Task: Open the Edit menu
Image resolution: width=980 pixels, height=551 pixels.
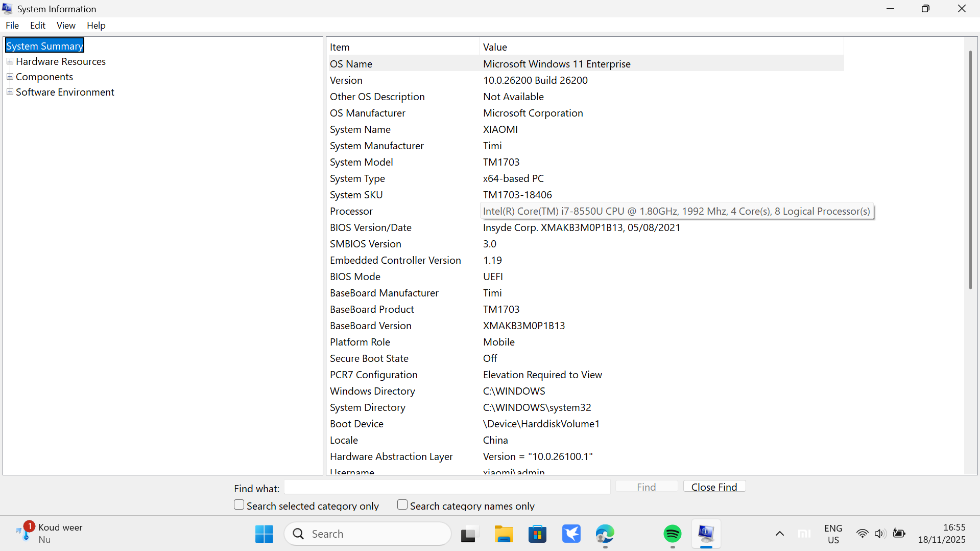Action: [x=38, y=26]
